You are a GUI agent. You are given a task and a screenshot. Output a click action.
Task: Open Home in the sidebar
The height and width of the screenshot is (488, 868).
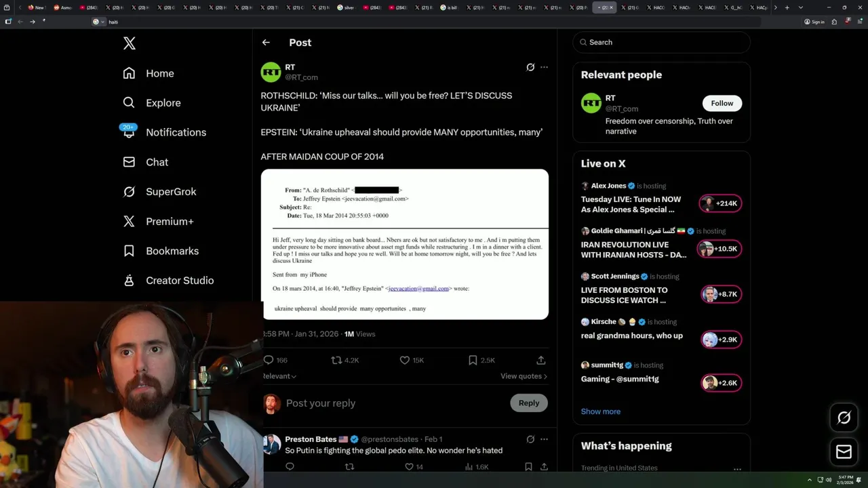tap(149, 73)
